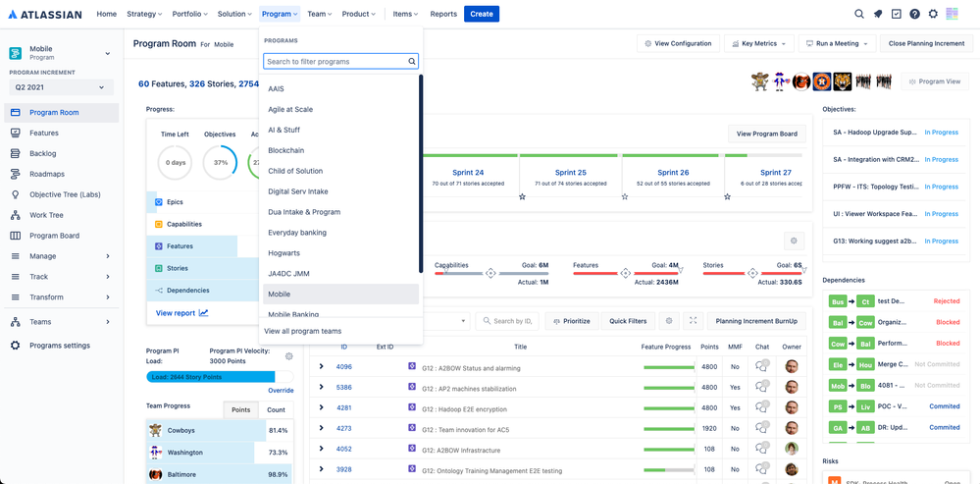Screen dimensions: 980x484
Task: Open the Strategy menu in navigation bar
Action: 144,14
